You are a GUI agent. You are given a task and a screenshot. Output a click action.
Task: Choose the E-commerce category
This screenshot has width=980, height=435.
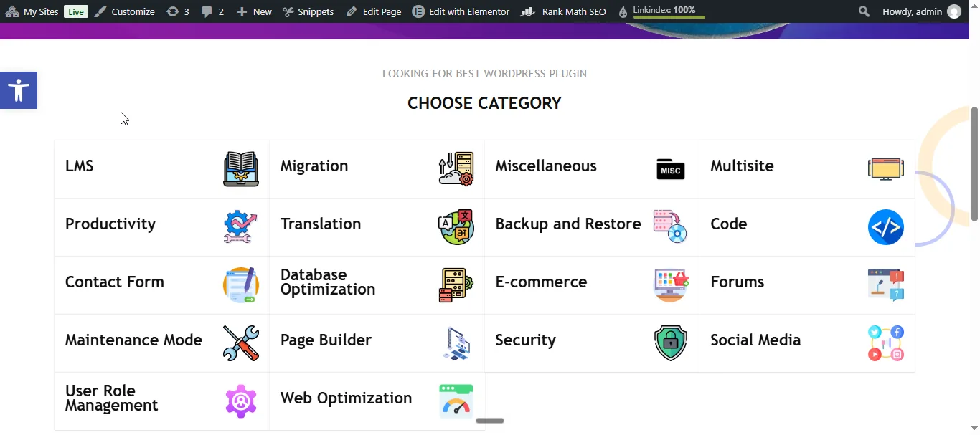coord(541,282)
